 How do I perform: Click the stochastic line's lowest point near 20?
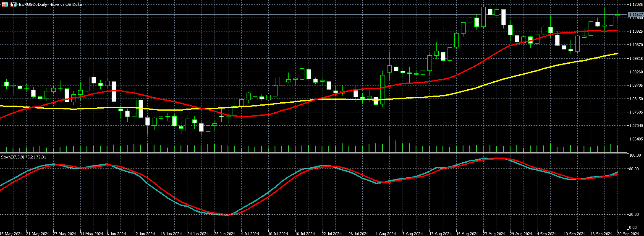[228, 215]
